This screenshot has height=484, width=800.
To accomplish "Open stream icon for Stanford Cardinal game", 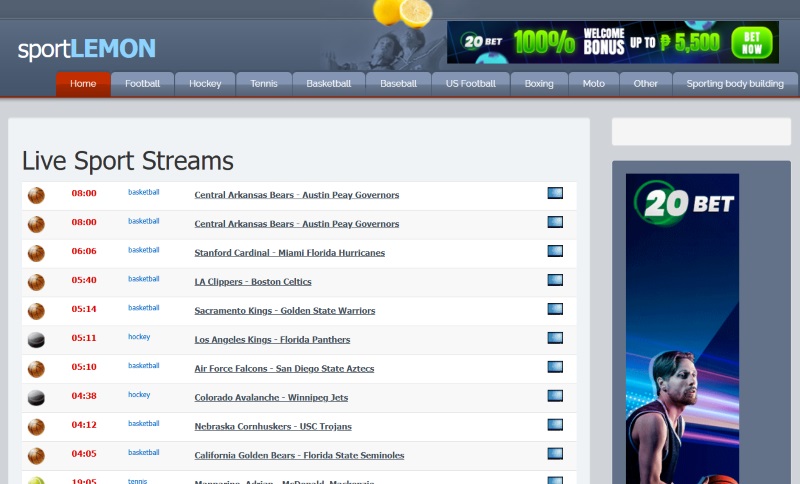I will coord(555,251).
